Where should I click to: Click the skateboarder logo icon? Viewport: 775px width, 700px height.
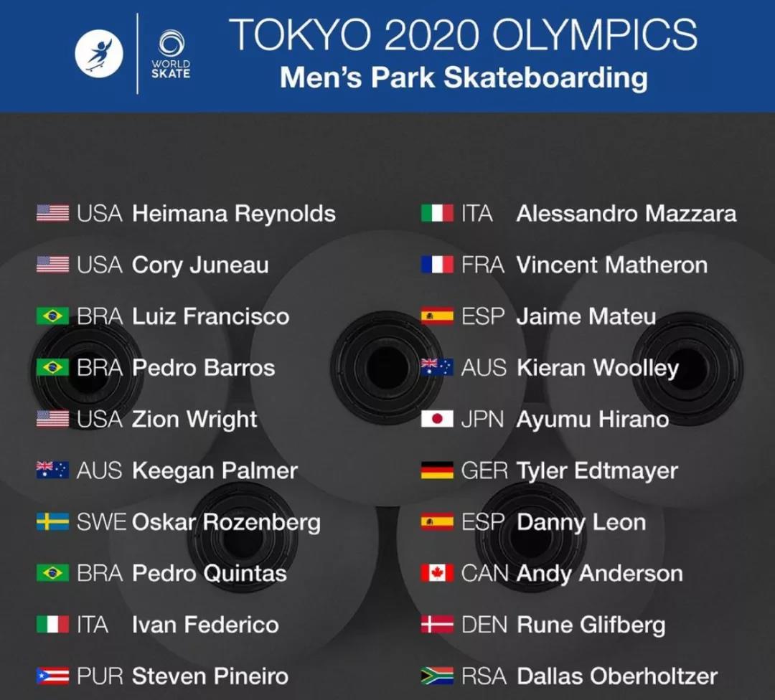coord(99,53)
